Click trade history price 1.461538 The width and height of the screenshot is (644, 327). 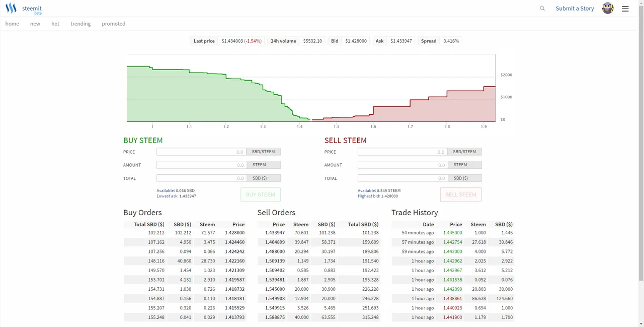tap(452, 280)
